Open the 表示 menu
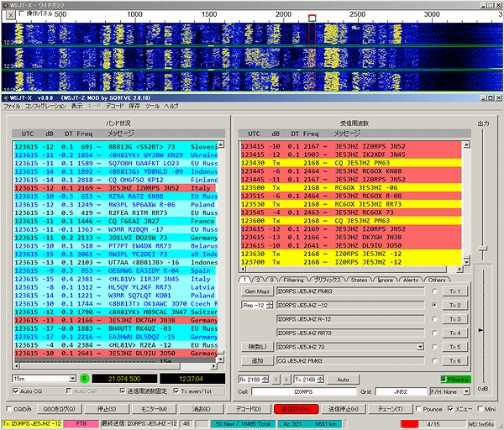The height and width of the screenshot is (430, 504). pos(76,106)
